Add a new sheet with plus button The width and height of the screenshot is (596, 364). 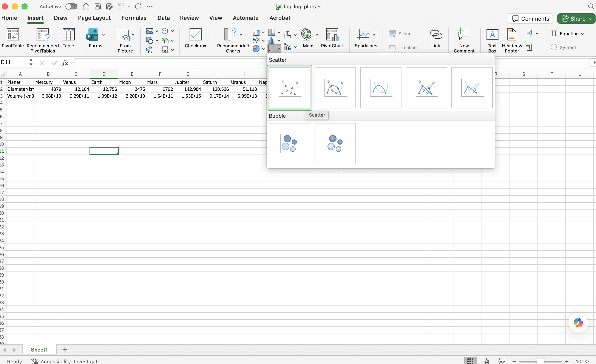click(65, 350)
